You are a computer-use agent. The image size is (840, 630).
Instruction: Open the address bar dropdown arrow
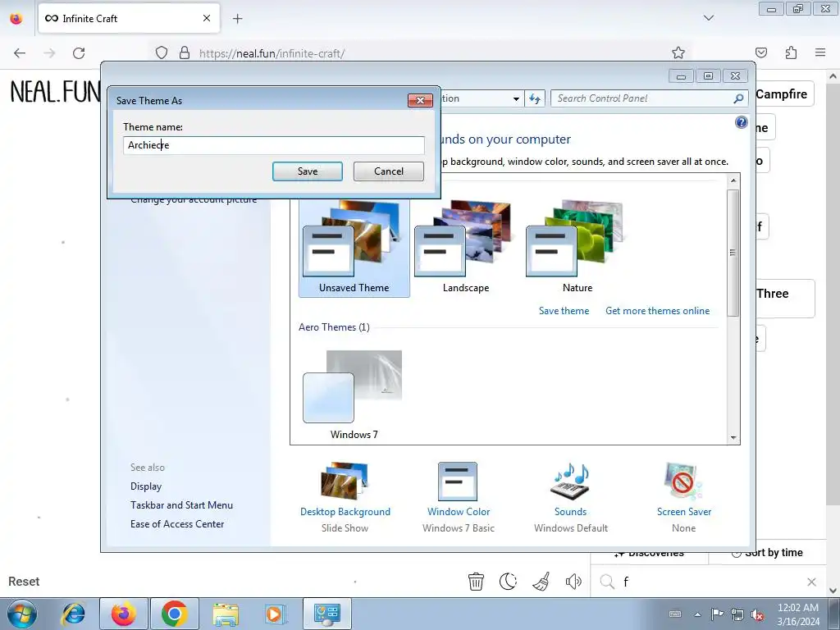516,98
